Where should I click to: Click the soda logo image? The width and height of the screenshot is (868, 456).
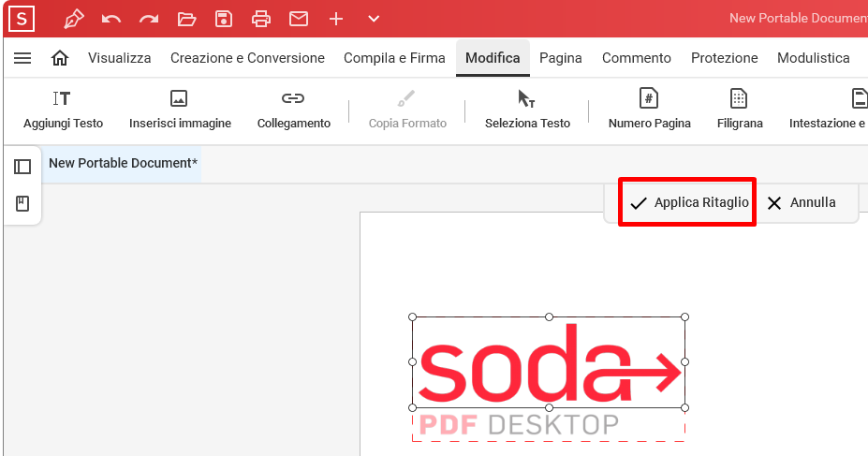point(550,363)
